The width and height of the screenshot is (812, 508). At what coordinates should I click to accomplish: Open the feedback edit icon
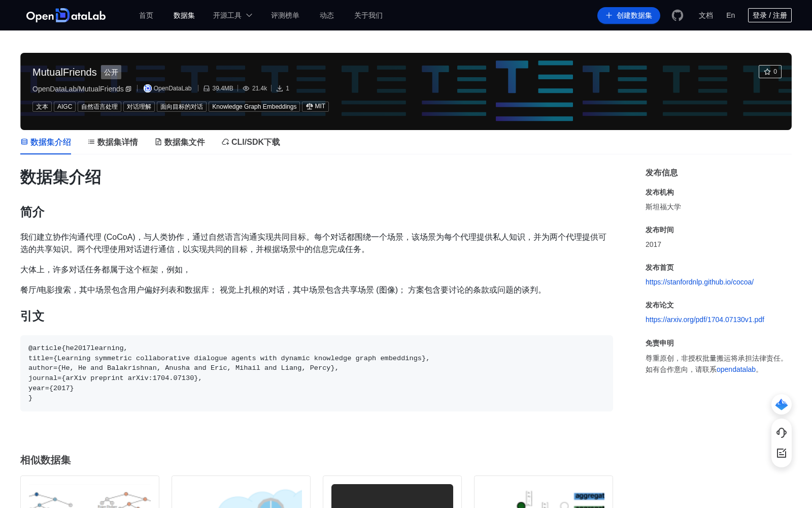click(x=782, y=453)
